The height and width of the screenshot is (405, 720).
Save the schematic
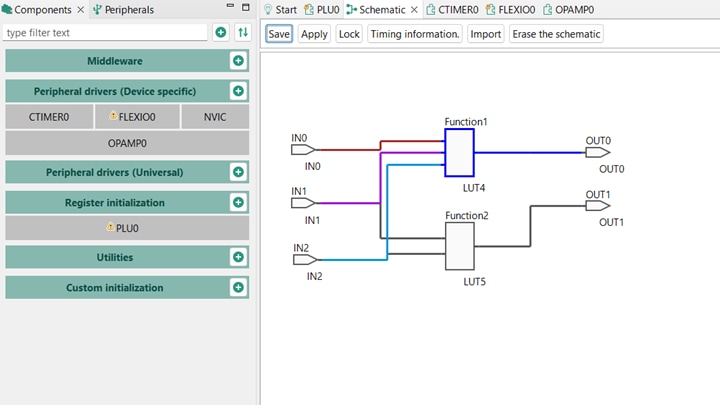279,34
